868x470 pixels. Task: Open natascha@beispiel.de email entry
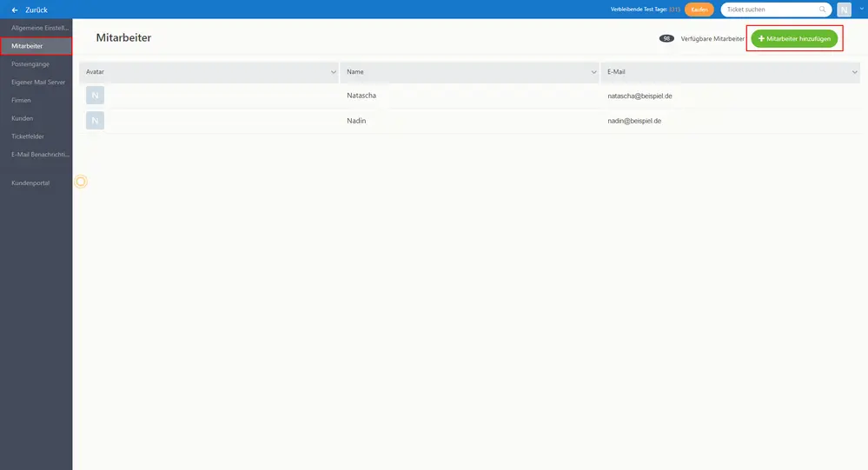click(639, 96)
